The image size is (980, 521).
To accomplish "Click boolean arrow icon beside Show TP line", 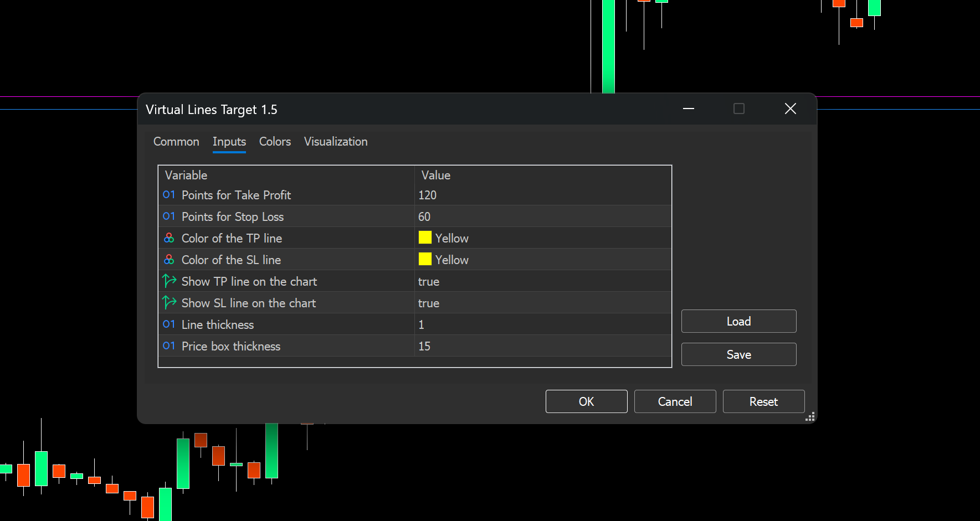I will click(169, 281).
